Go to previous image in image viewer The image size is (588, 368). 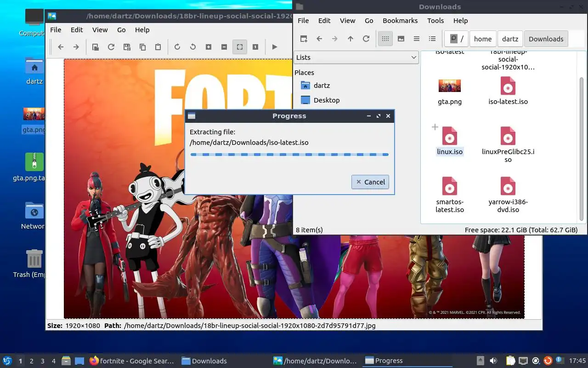[61, 47]
